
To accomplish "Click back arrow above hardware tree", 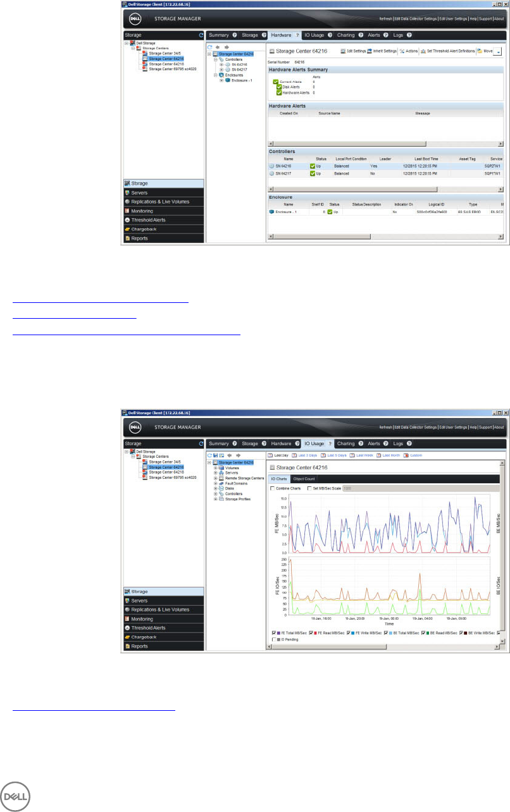I will 218,47.
